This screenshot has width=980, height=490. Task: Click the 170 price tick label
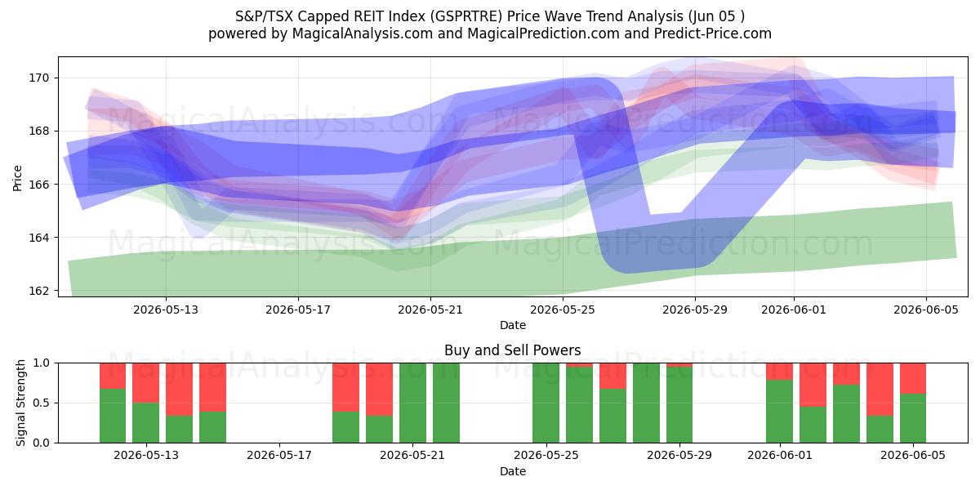pos(38,78)
